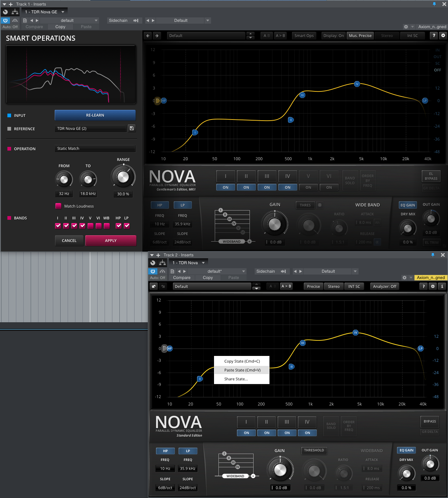Image resolution: width=448 pixels, height=498 pixels.
Task: Choose Paste State from the context menu
Action: click(x=242, y=370)
